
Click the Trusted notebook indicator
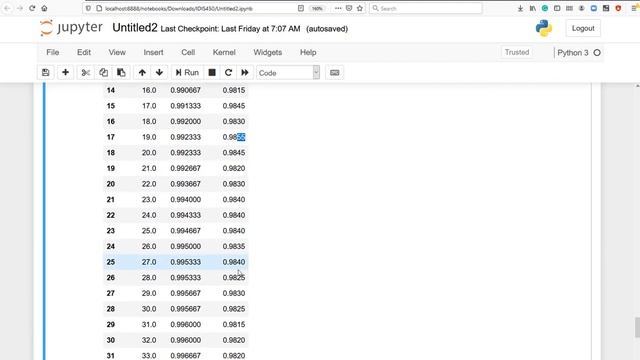(x=517, y=52)
